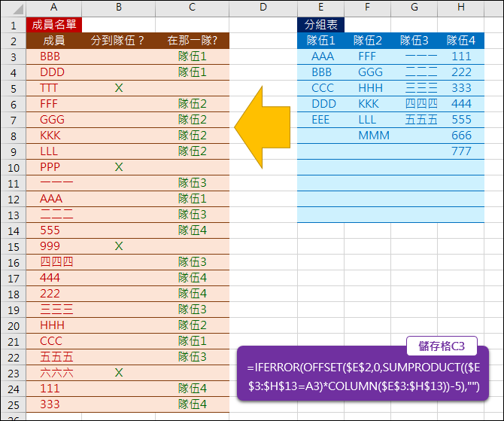Click 隊伍1 result in row 3
Viewport: 504px width, 421px height.
click(193, 56)
